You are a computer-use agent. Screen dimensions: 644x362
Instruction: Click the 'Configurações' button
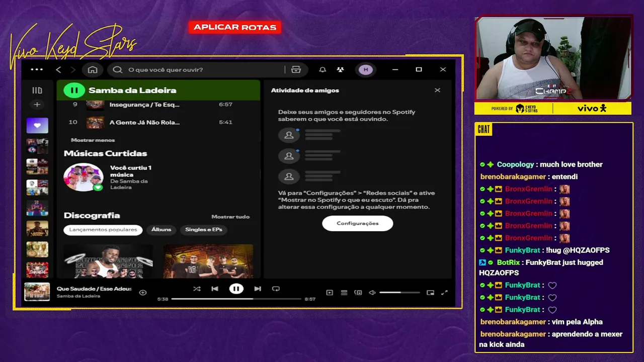pos(358,223)
